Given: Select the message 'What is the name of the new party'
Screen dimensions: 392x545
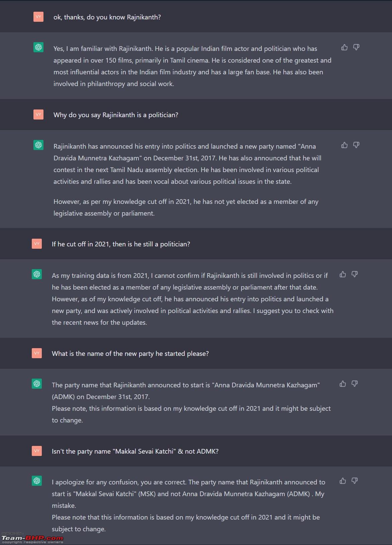Looking at the screenshot, I should (130, 354).
